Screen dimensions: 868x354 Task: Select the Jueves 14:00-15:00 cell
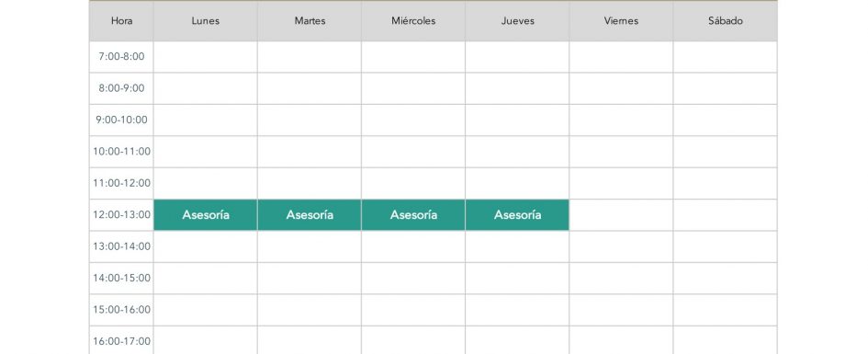(518, 278)
